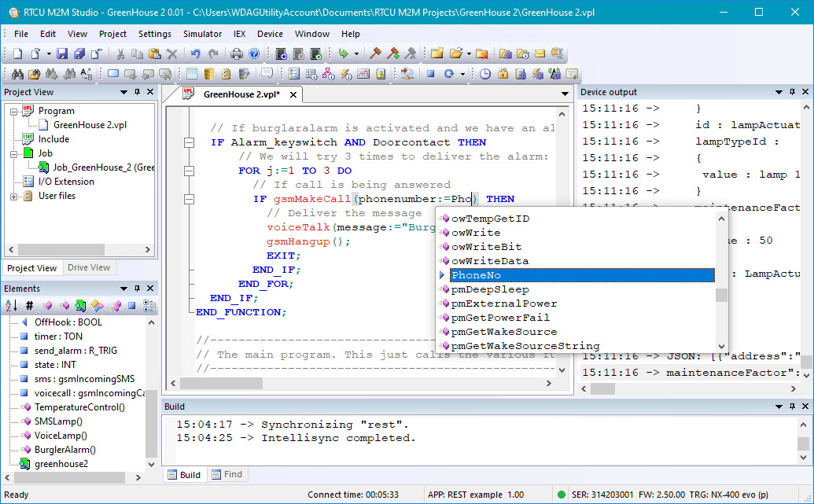Toggle auto-hide pin on Build panel
This screenshot has width=814, height=504.
(x=792, y=407)
